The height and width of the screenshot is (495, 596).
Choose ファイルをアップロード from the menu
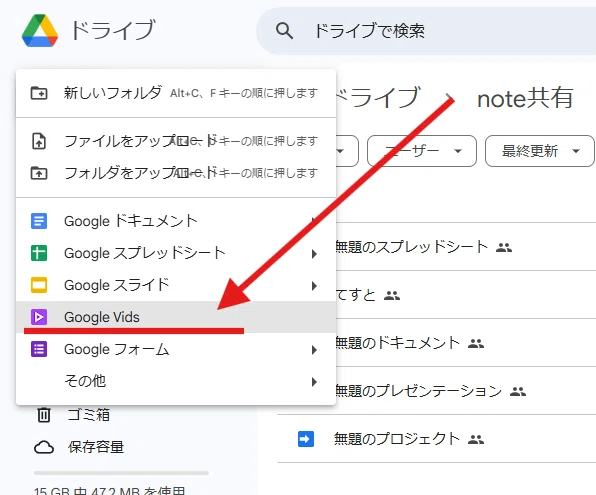176,141
